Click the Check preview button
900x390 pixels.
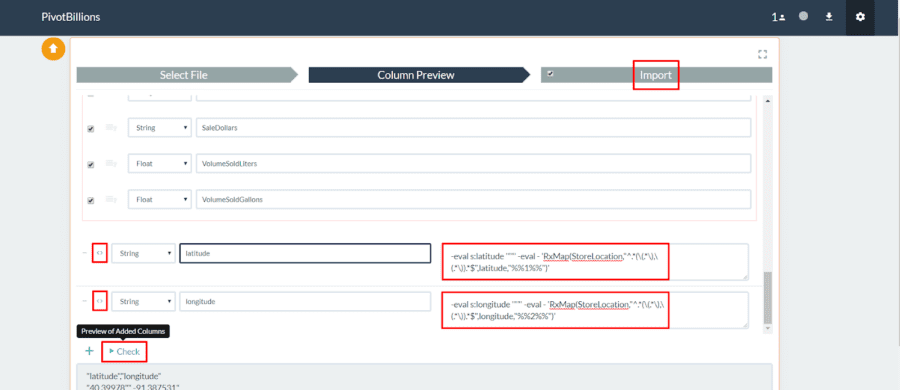[x=125, y=352]
